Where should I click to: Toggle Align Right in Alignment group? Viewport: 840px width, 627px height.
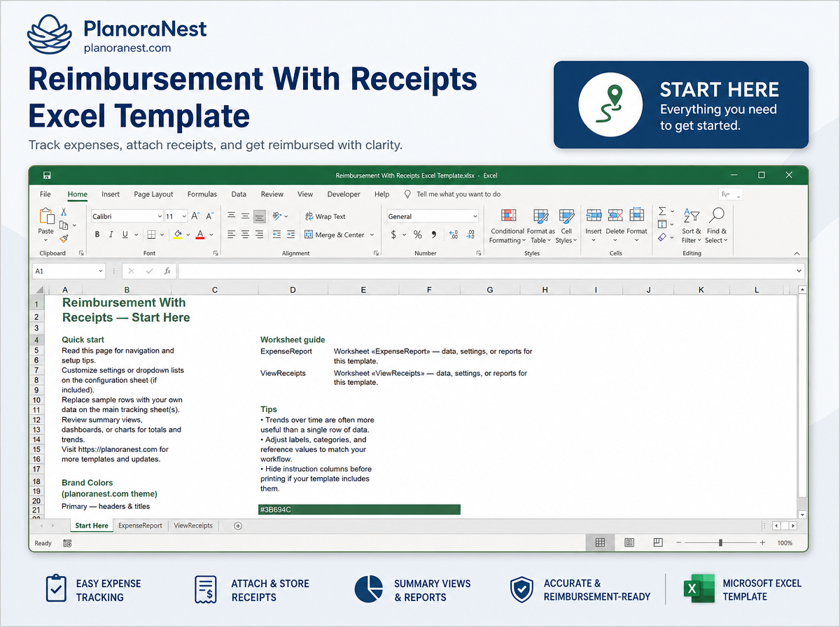[x=260, y=235]
